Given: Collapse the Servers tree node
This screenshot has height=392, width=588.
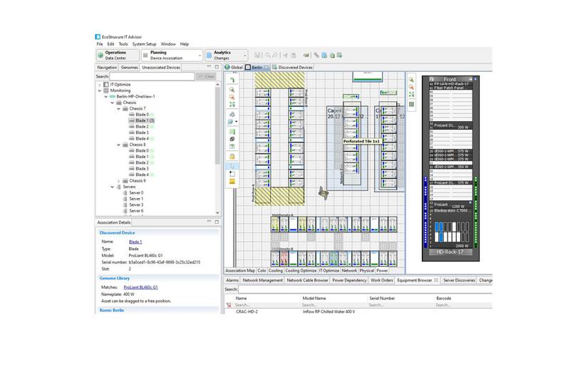Looking at the screenshot, I should [x=113, y=187].
